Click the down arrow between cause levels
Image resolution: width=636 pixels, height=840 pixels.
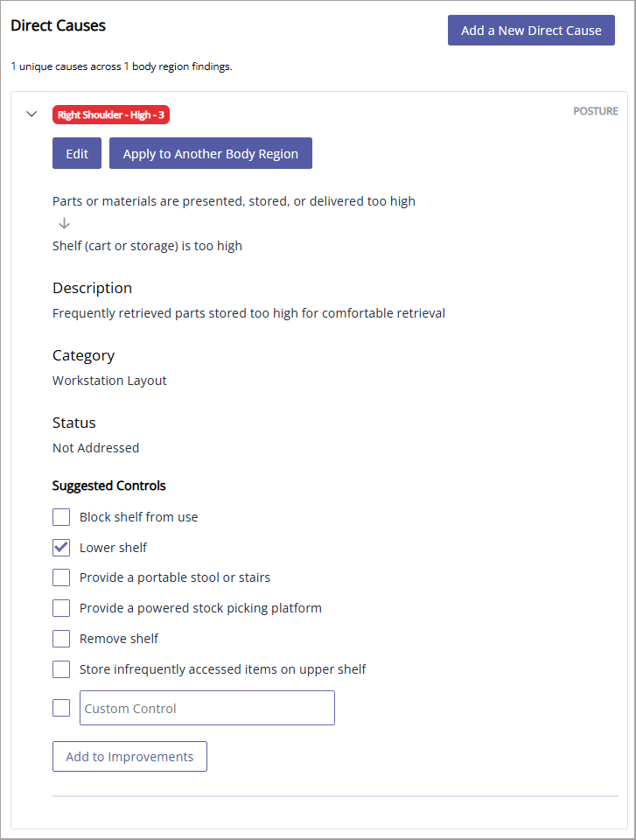tap(64, 223)
